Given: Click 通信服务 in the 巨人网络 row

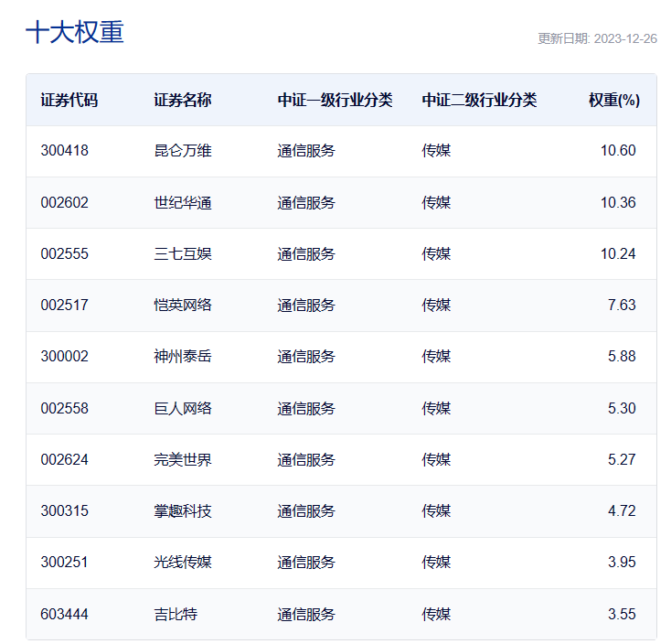Looking at the screenshot, I should pos(306,409).
